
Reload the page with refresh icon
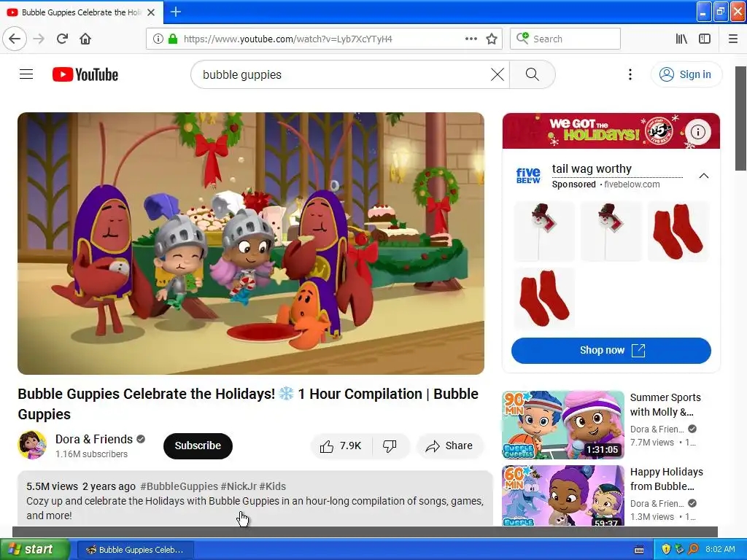click(x=62, y=39)
